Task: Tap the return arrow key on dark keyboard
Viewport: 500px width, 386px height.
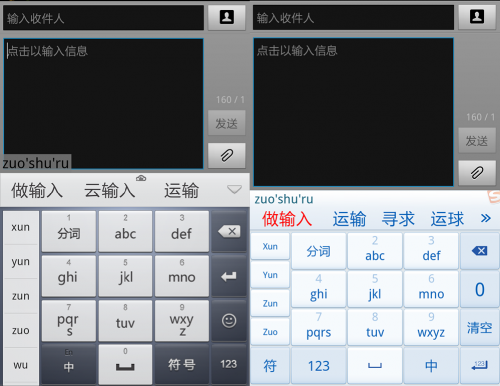Action: pos(229,276)
